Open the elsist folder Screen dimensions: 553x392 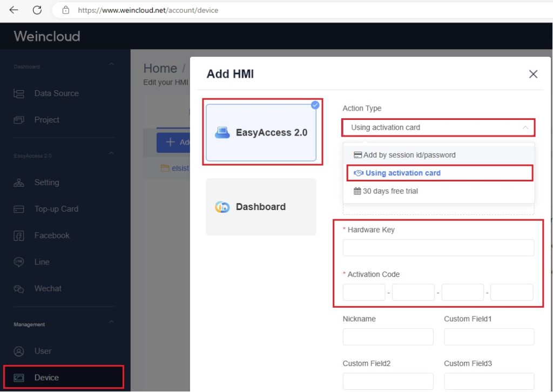coord(180,168)
